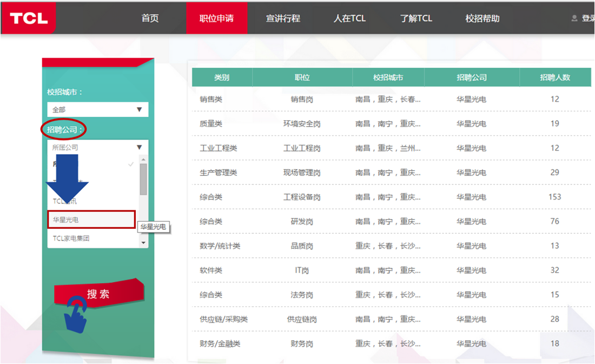The width and height of the screenshot is (595, 364).
Task: Open the 了解TCL navigation item
Action: click(x=416, y=18)
